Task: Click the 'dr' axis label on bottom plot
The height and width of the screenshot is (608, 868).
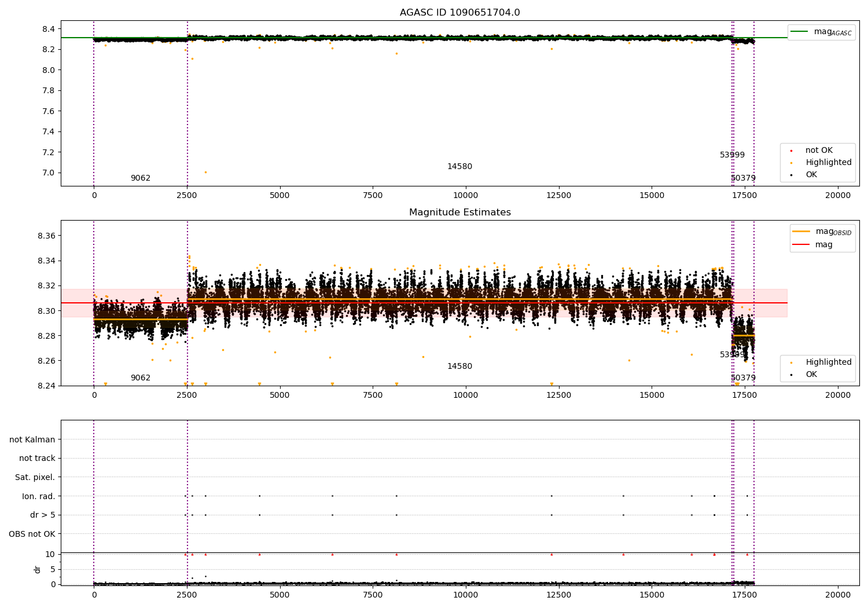Action: [x=38, y=569]
